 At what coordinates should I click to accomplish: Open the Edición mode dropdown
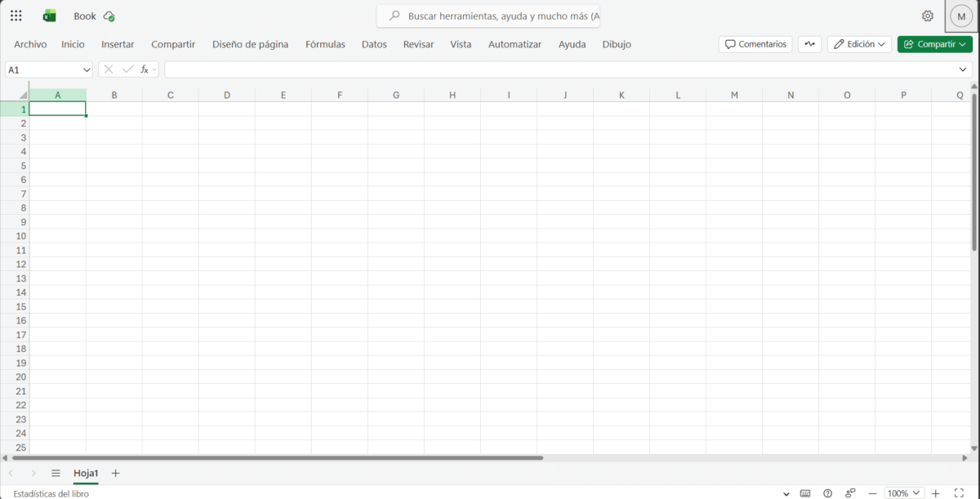pyautogui.click(x=858, y=44)
